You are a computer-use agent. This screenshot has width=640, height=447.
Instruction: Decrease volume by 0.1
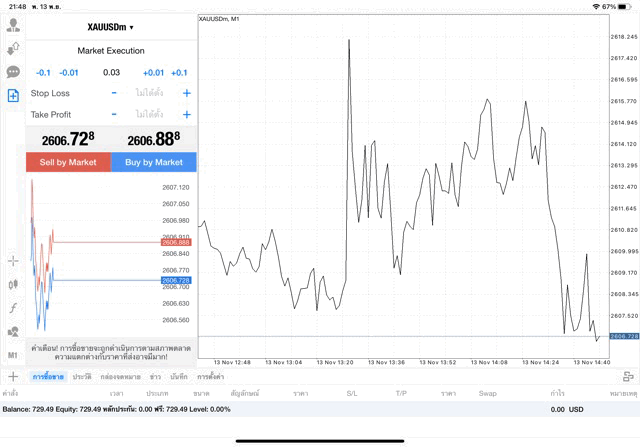point(43,73)
